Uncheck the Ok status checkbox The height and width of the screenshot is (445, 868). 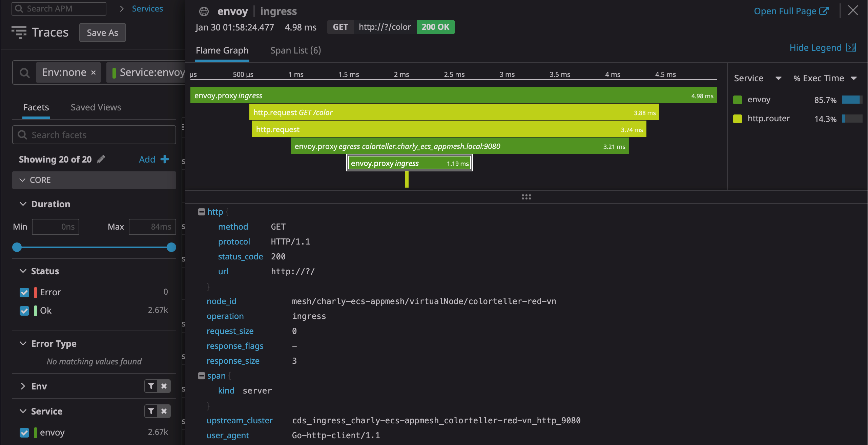(24, 311)
